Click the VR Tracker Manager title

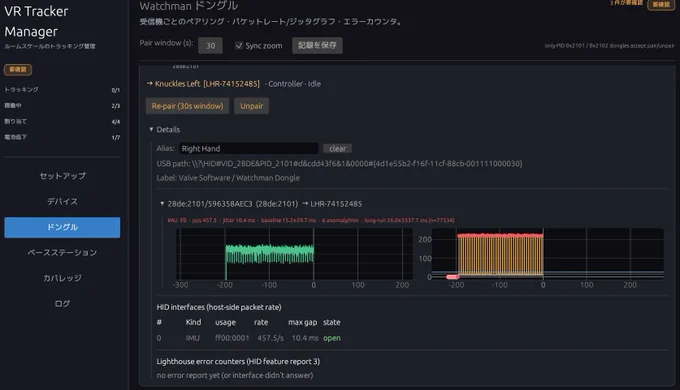point(36,21)
